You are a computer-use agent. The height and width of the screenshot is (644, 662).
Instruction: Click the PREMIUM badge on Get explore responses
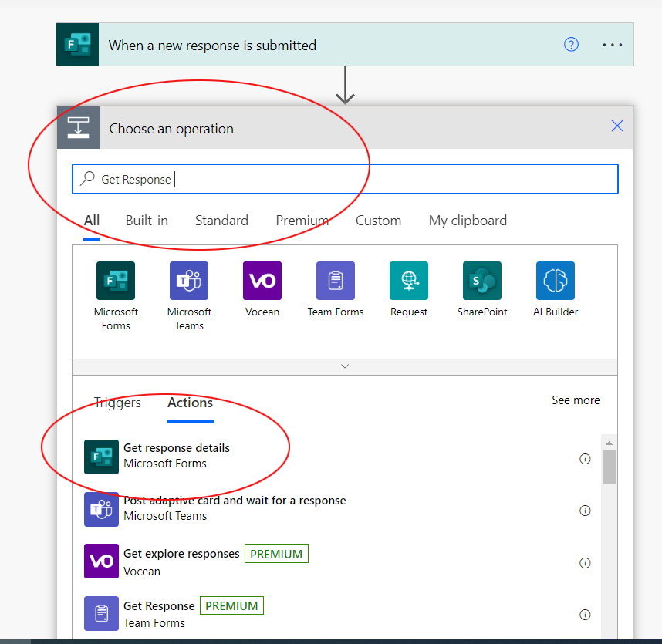tap(276, 553)
